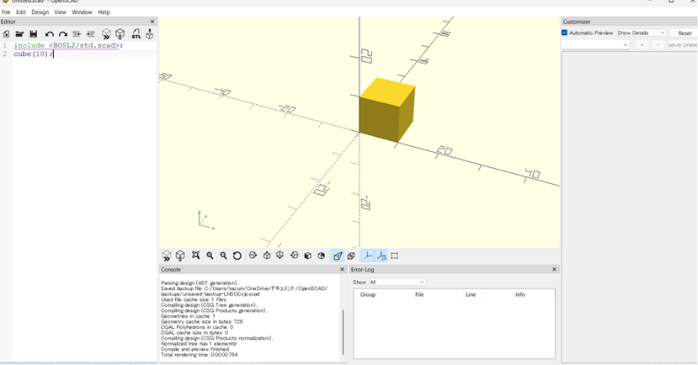
Task: Click the Zoom Out magnifier icon
Action: tap(223, 256)
